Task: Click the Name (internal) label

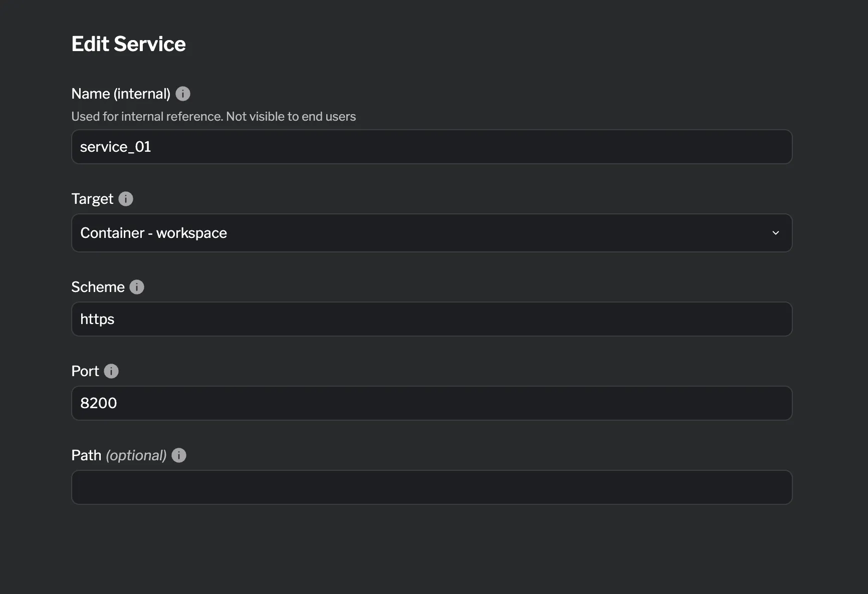Action: pyautogui.click(x=121, y=93)
